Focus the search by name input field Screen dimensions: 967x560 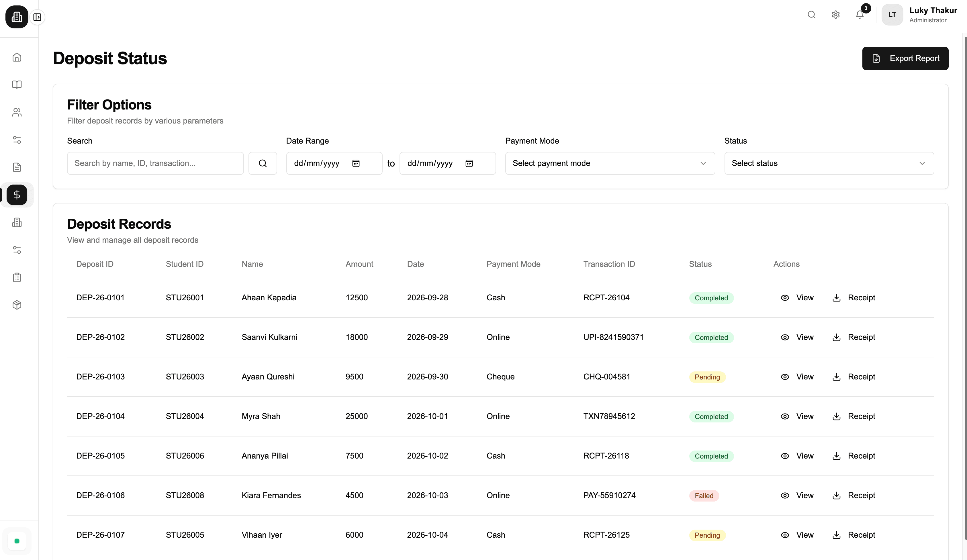(x=155, y=164)
